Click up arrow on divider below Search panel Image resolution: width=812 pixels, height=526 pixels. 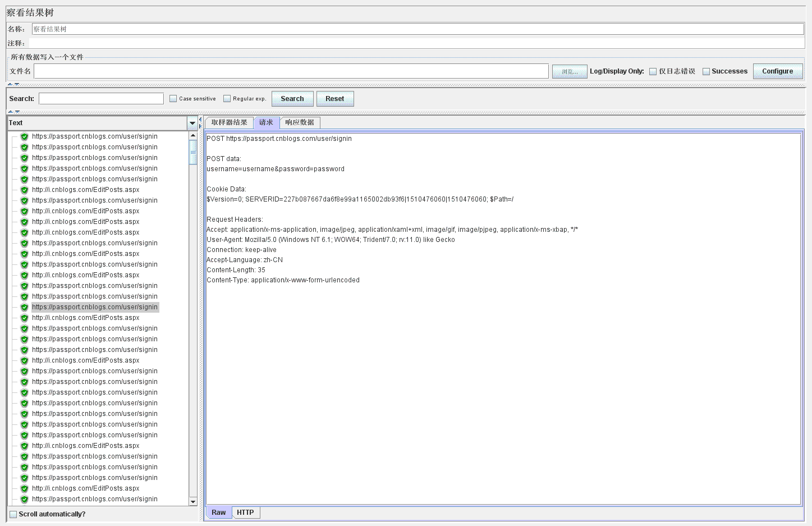click(x=10, y=112)
